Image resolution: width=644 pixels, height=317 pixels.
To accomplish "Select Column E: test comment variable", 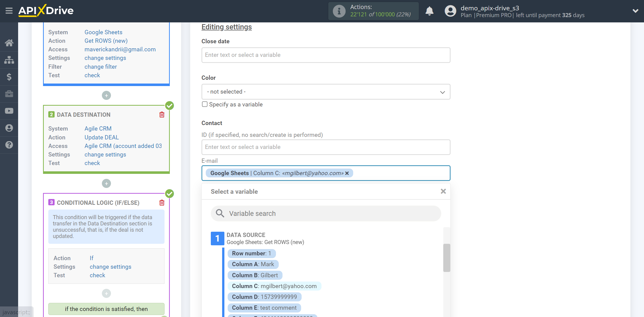I will click(264, 308).
